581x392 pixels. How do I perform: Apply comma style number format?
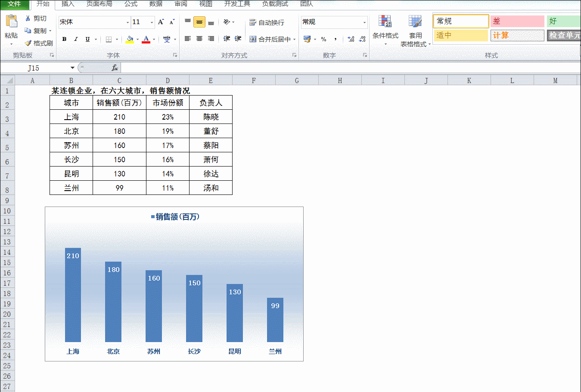pos(335,39)
